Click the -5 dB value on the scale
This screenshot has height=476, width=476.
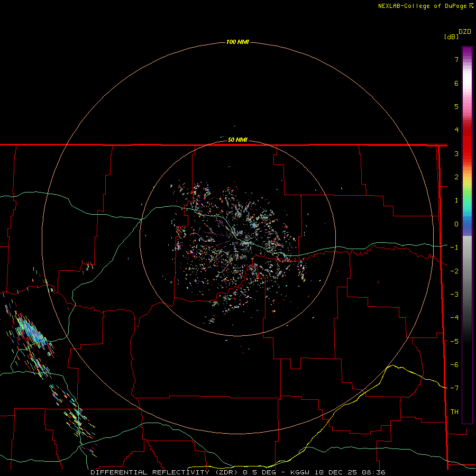tap(454, 342)
